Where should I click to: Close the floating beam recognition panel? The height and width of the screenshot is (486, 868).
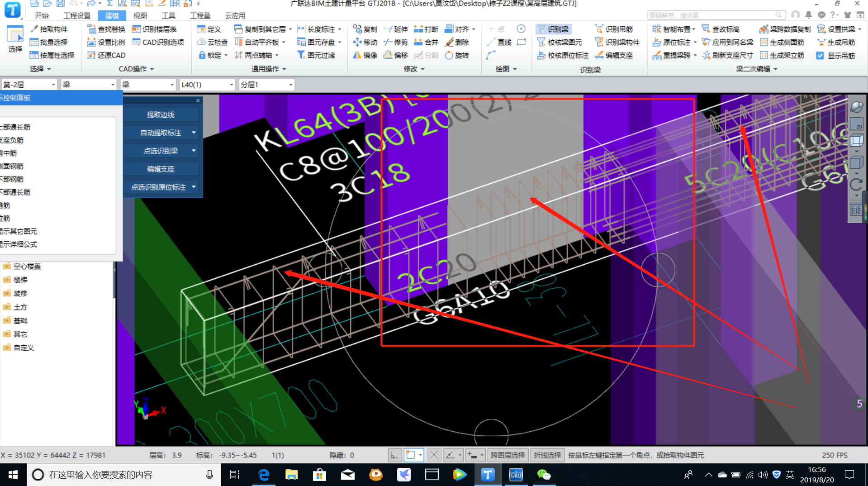(198, 100)
